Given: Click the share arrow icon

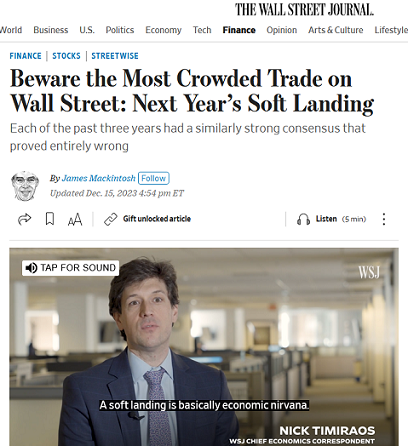Looking at the screenshot, I should pos(24,219).
